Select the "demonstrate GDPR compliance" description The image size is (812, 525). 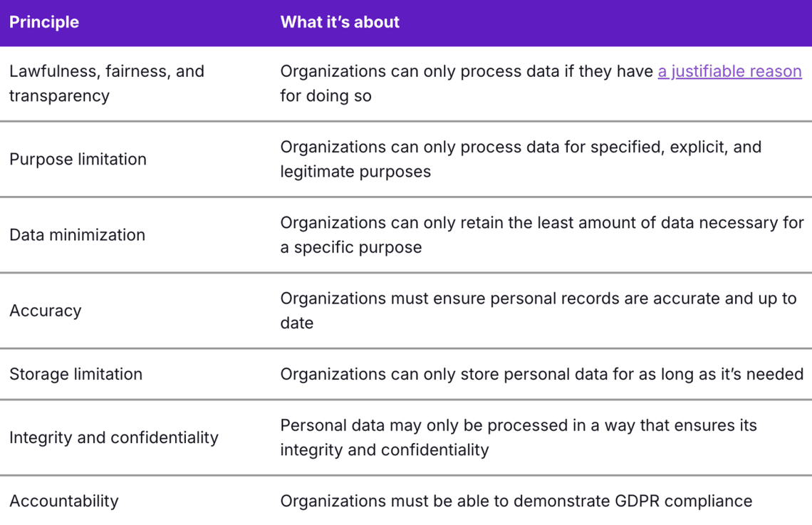click(516, 501)
